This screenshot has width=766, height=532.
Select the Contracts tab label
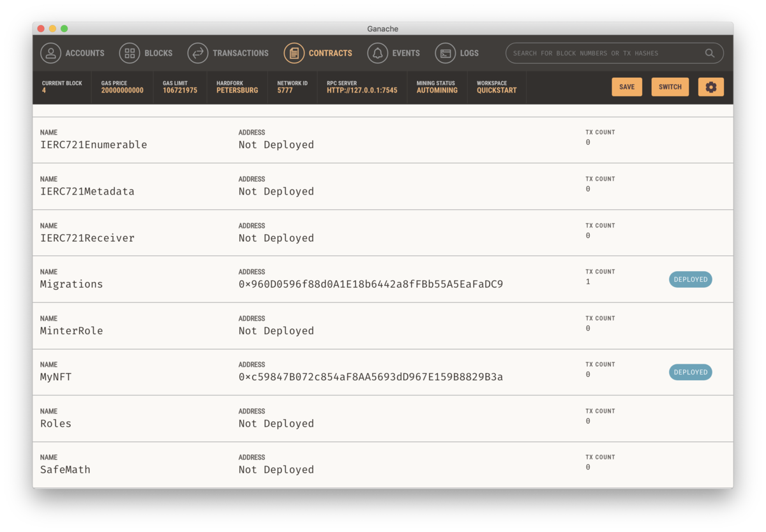click(331, 53)
